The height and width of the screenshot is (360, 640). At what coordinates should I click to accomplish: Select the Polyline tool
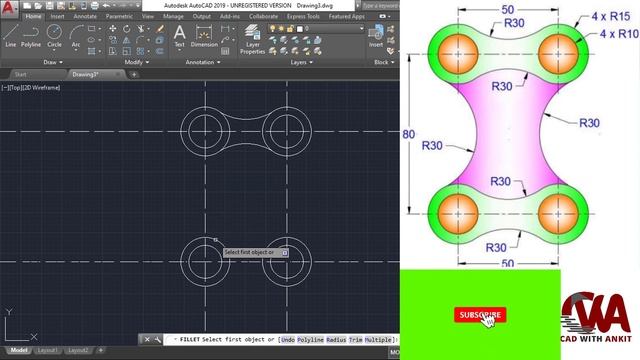pos(31,36)
